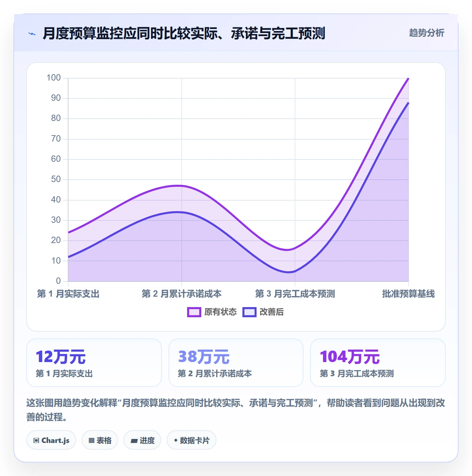Screen dimensions: 472x476
Task: Select the 进度 tag chip
Action: coord(142,440)
